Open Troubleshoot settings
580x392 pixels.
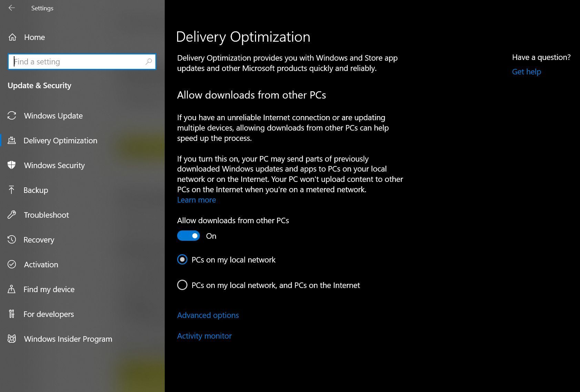click(x=47, y=215)
